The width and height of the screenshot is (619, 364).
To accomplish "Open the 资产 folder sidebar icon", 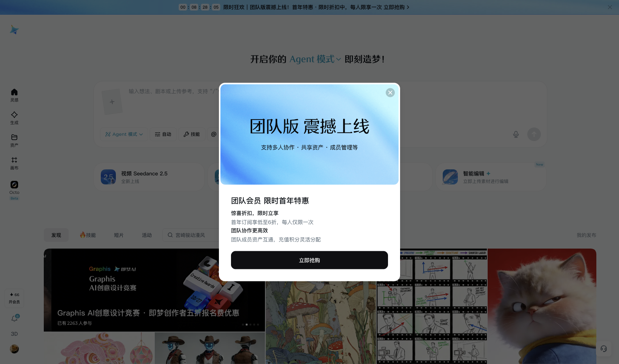I will click(x=14, y=140).
